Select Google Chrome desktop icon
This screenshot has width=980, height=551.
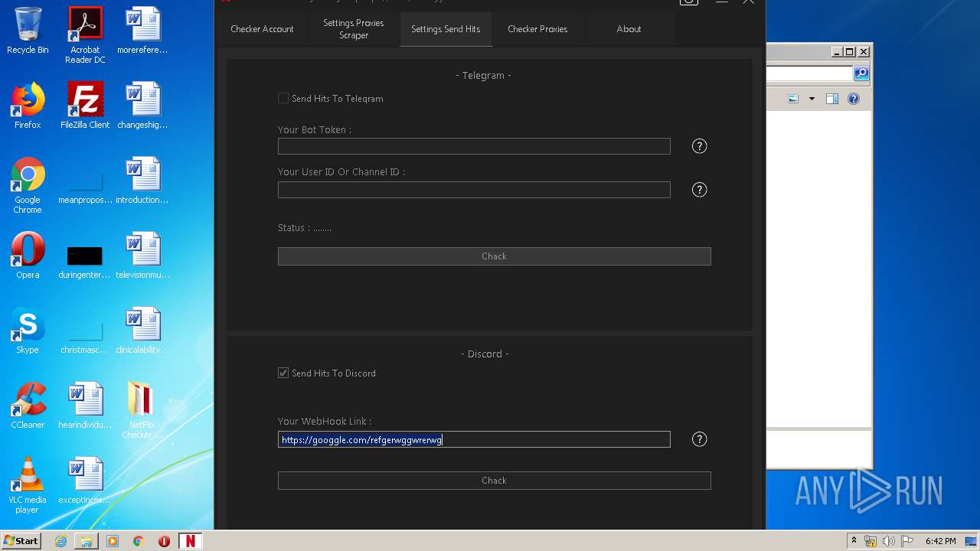28,185
